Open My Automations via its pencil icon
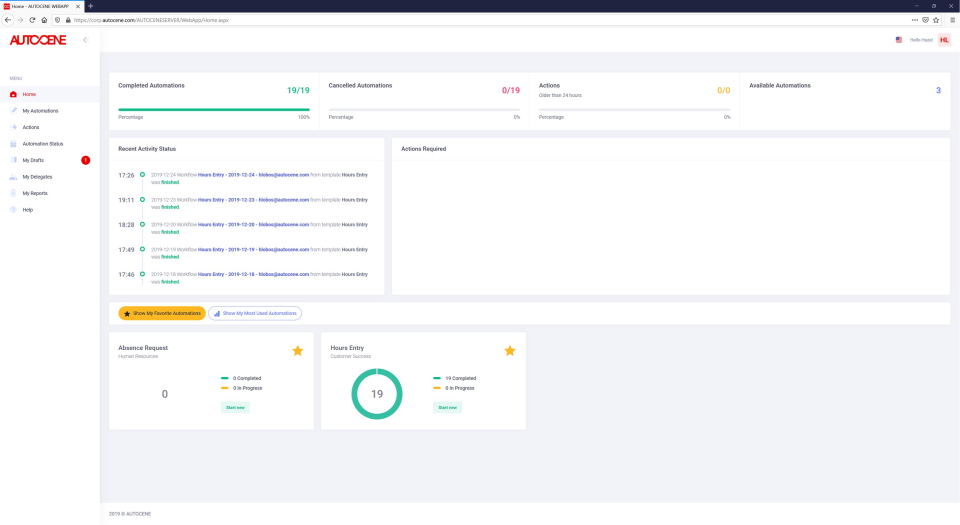Screen dimensions: 960x525 [13, 111]
